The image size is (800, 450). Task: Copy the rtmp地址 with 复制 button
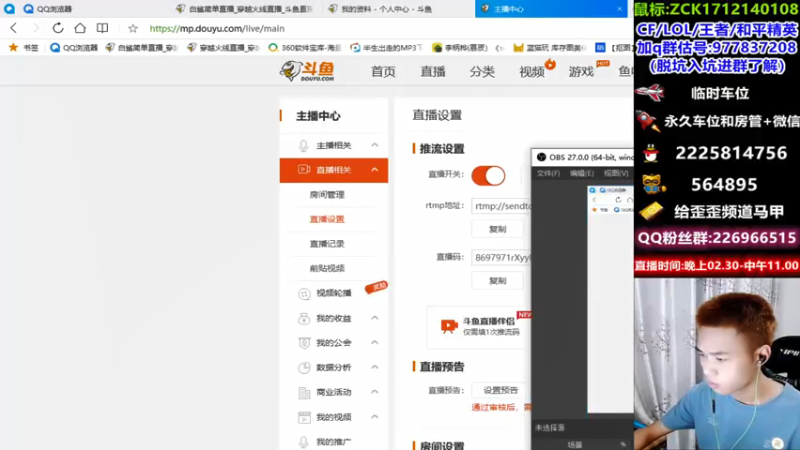point(497,229)
